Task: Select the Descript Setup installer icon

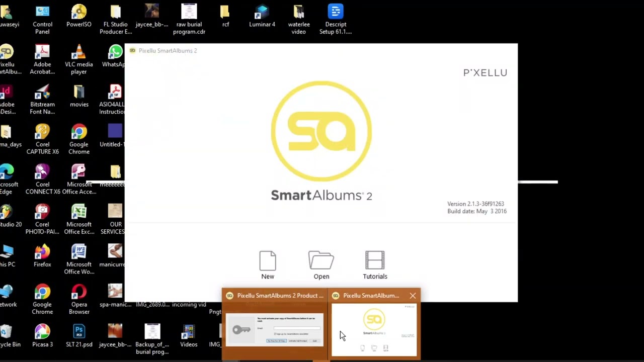Action: click(336, 19)
